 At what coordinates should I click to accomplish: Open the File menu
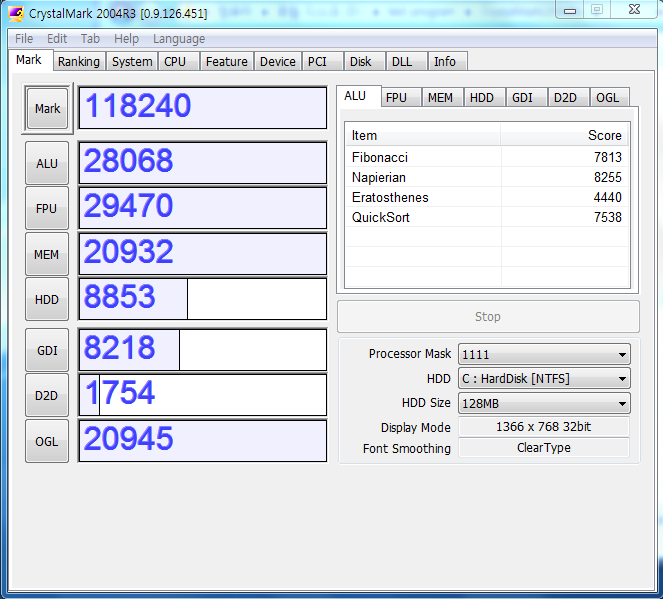pyautogui.click(x=24, y=39)
